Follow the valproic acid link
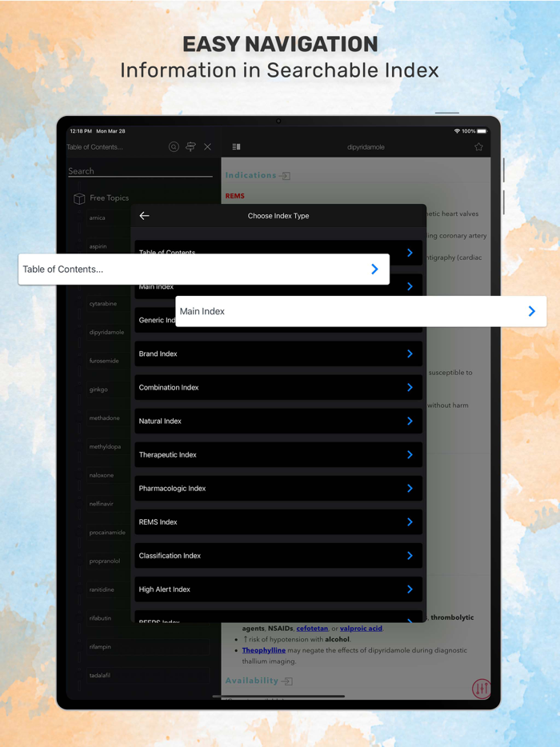Image resolution: width=560 pixels, height=747 pixels. click(361, 629)
